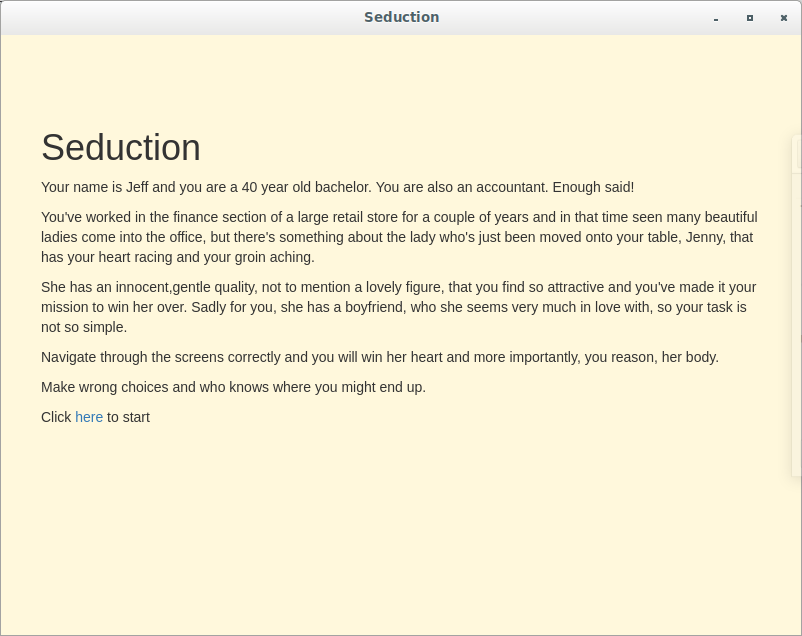Click the 'Make wrong choices' sentence
This screenshot has height=636, width=802.
233,387
